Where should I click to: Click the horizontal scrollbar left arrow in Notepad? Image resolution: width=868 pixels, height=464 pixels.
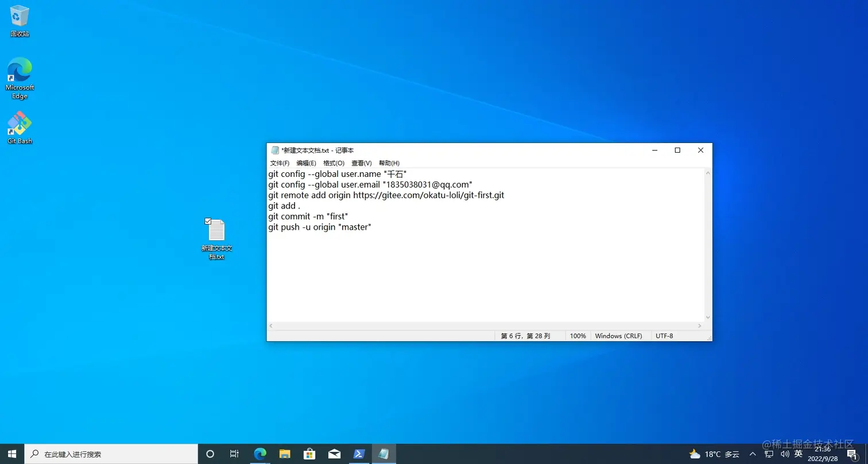tap(272, 326)
